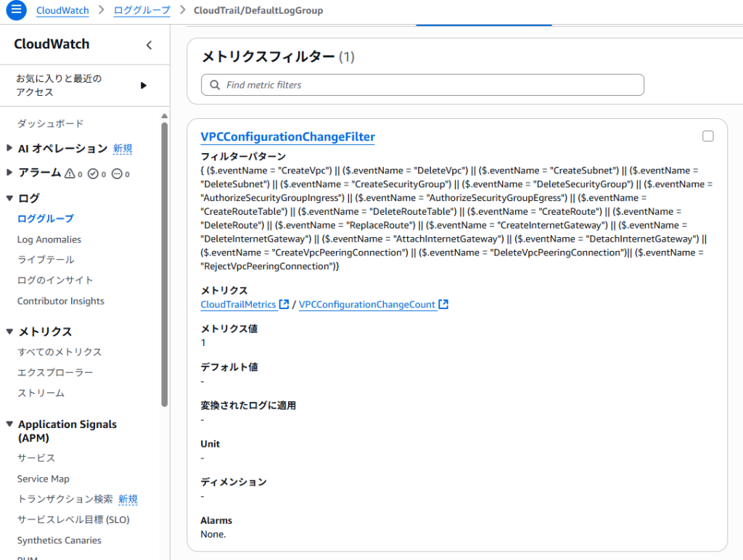
Task: Click the insufficient data alarms icon
Action: (117, 174)
